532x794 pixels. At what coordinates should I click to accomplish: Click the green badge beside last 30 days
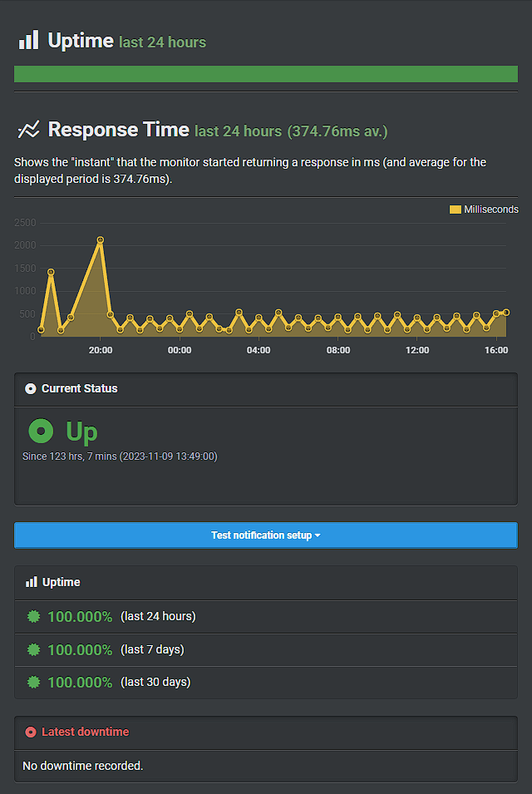pyautogui.click(x=33, y=682)
